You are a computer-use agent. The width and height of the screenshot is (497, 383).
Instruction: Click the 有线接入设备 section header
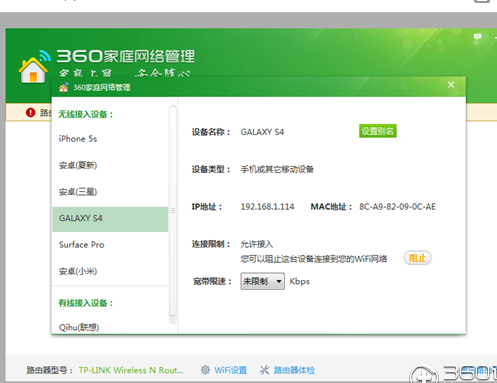click(x=86, y=303)
